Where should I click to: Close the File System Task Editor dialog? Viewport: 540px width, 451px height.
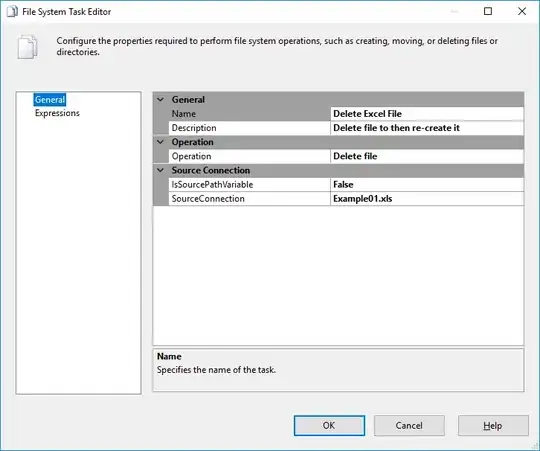point(522,11)
